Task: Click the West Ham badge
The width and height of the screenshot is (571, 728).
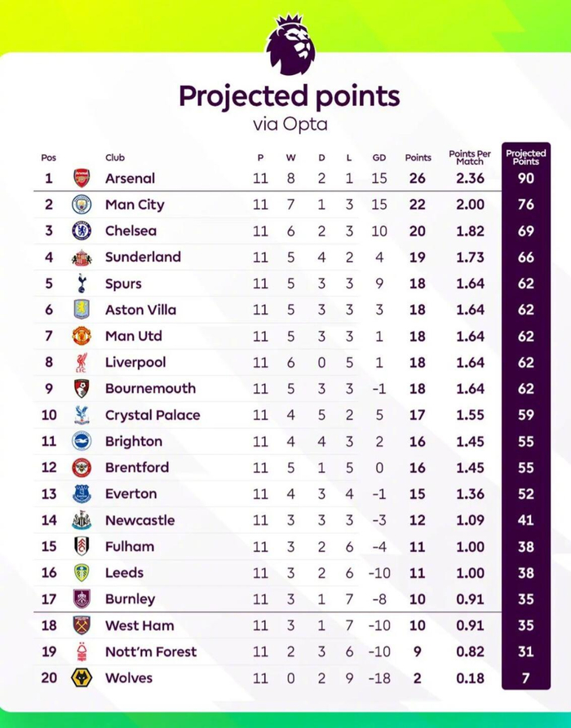Action: click(x=82, y=625)
